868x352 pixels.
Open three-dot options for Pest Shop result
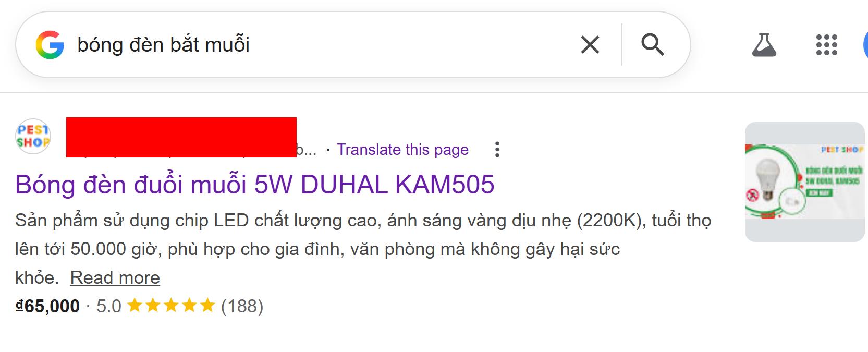[x=497, y=150]
